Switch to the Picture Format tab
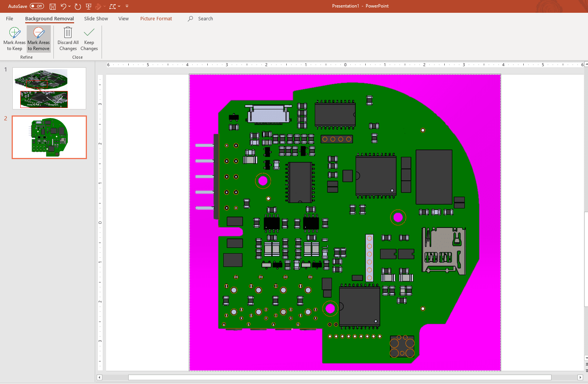This screenshot has height=384, width=588. point(156,18)
